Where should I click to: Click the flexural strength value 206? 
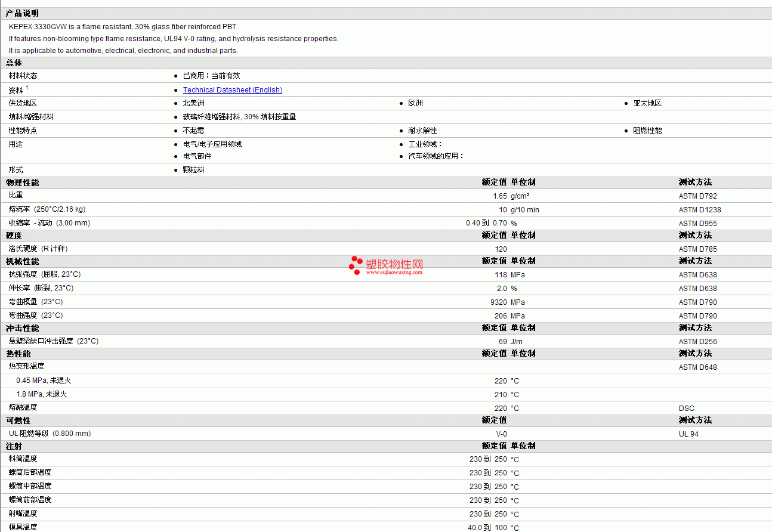click(501, 316)
